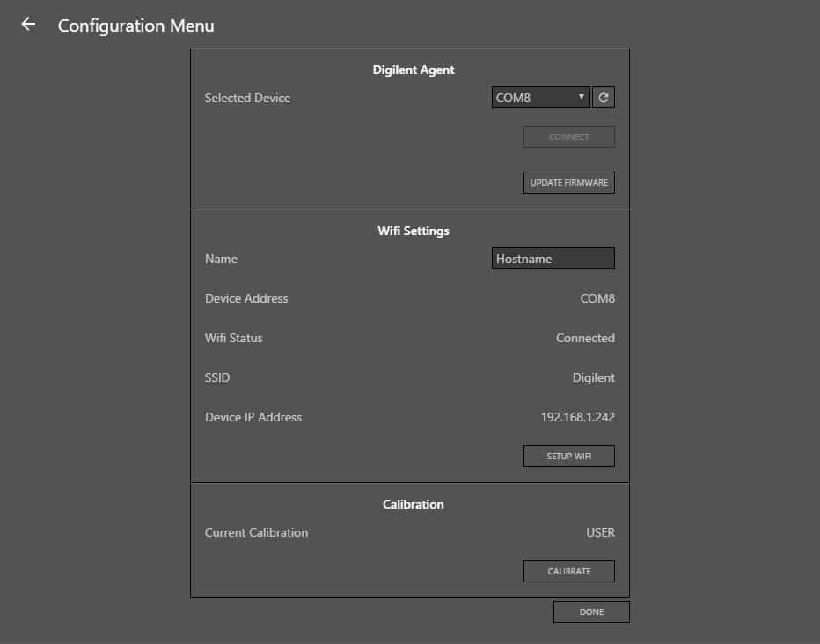Click Update Firmware button
The height and width of the screenshot is (644, 820).
pos(569,182)
